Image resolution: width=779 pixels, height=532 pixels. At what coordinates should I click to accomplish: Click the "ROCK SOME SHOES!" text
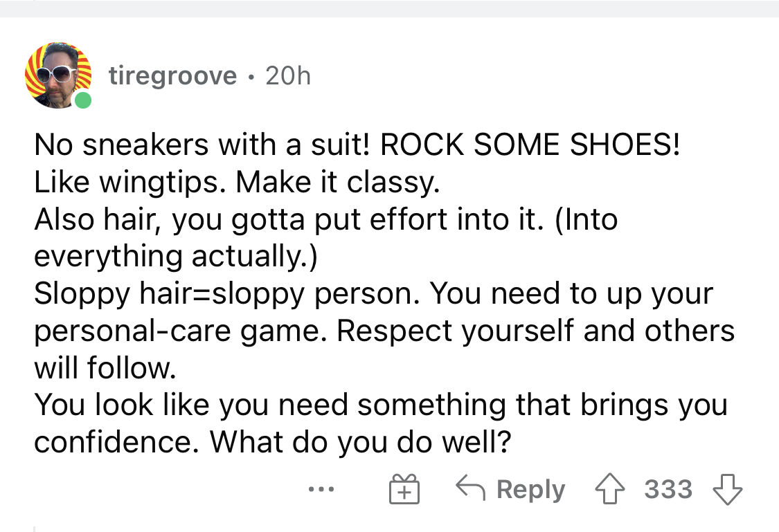(x=530, y=145)
